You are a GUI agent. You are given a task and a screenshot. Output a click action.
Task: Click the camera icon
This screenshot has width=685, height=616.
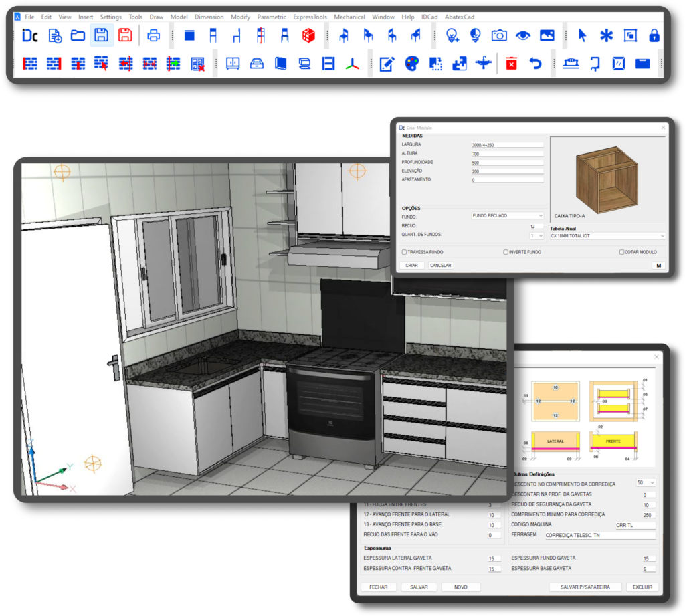coord(499,35)
